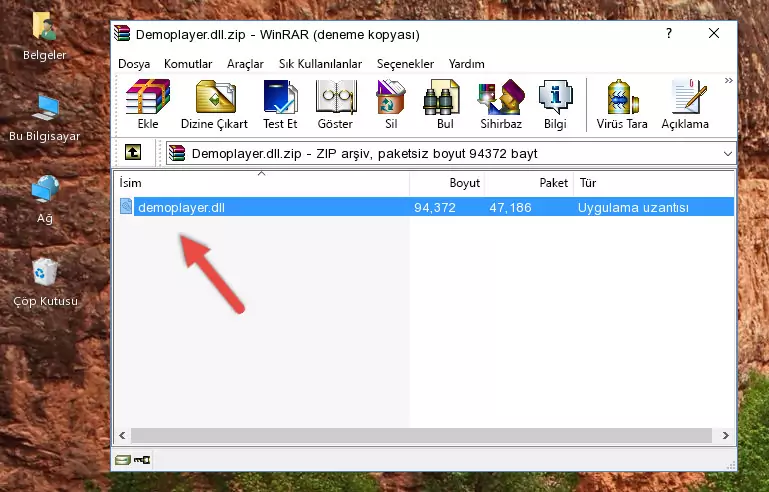Open the Dosya menu
769x492 pixels.
[134, 64]
